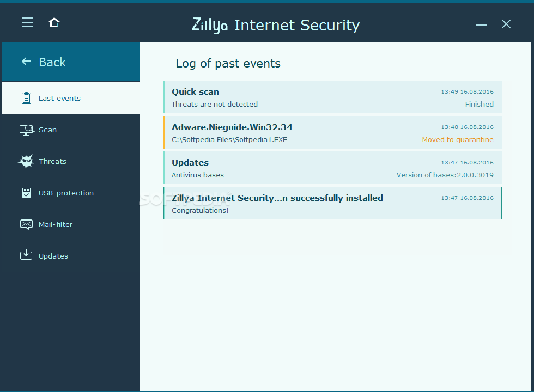Screen dimensions: 534x392
Task: Open the Scan section label
Action: pyautogui.click(x=48, y=130)
